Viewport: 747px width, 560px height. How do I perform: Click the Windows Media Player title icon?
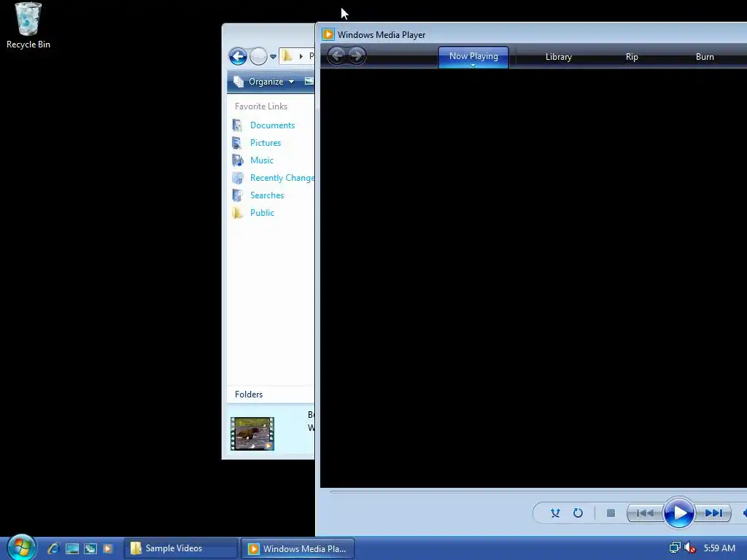(328, 34)
